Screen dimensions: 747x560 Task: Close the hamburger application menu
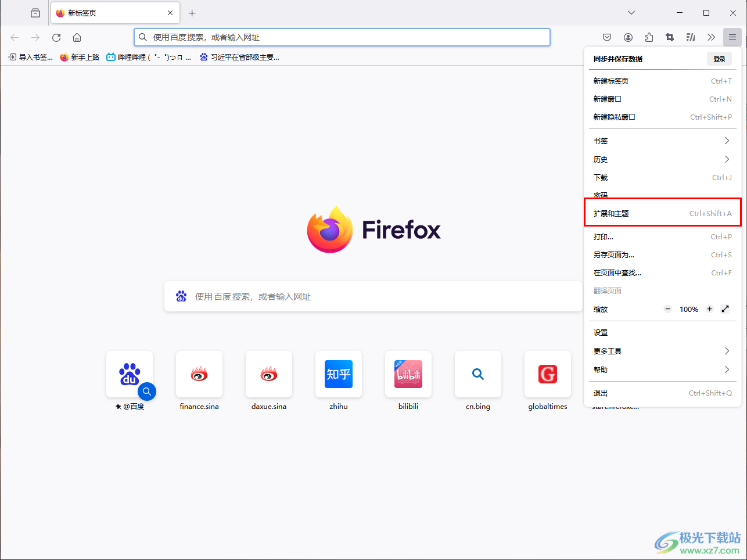[732, 37]
